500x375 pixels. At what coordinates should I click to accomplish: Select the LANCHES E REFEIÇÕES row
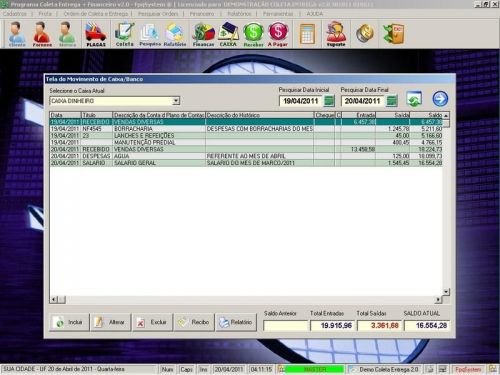246,136
